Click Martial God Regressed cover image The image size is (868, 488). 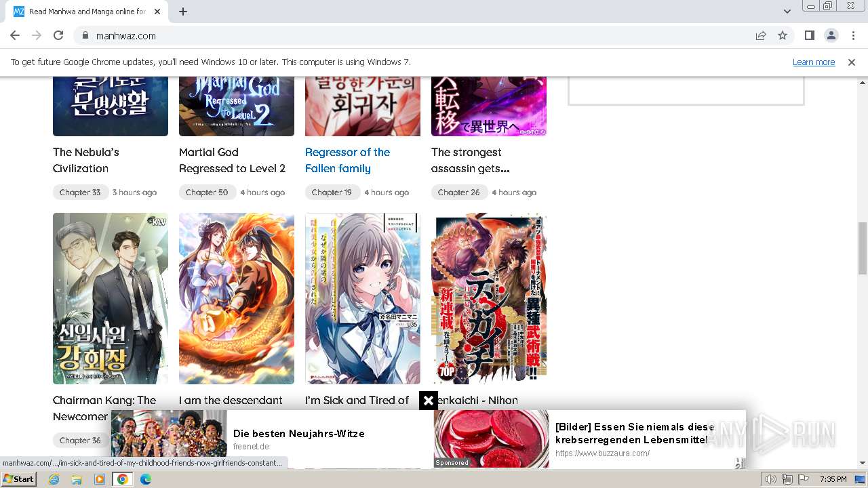237,106
